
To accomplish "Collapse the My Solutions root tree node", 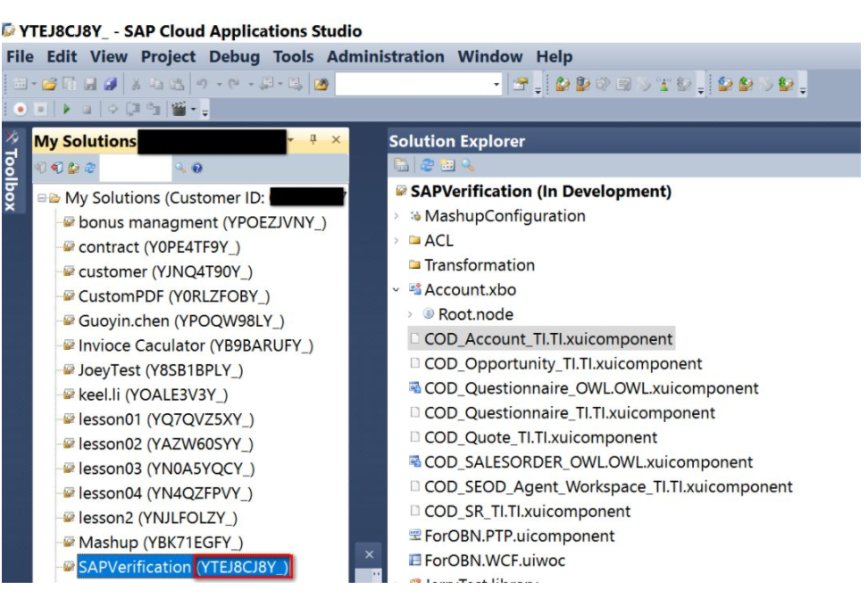I will point(41,197).
